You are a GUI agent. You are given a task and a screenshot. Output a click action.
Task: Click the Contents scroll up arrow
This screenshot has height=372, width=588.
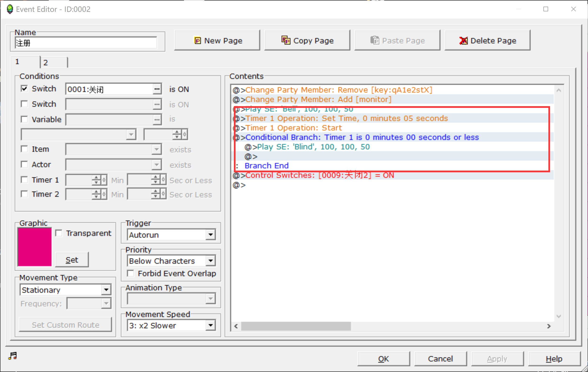[558, 90]
